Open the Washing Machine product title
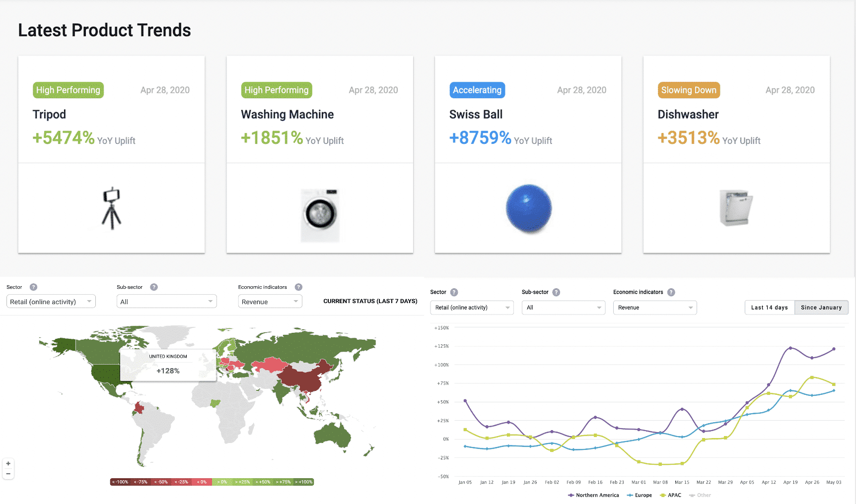 click(287, 115)
